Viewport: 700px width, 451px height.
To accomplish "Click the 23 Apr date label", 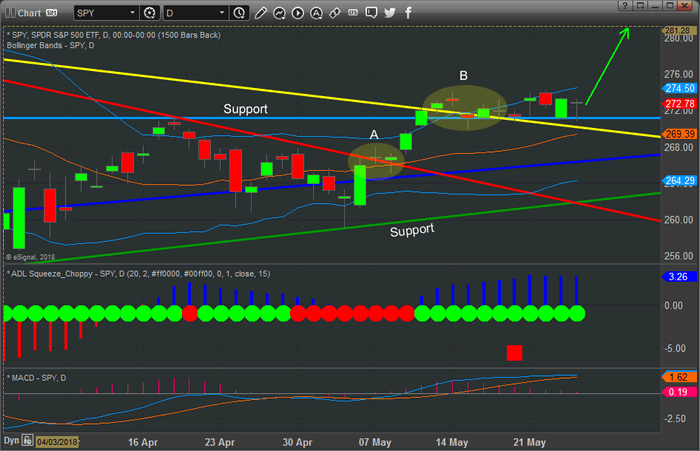I will [220, 442].
